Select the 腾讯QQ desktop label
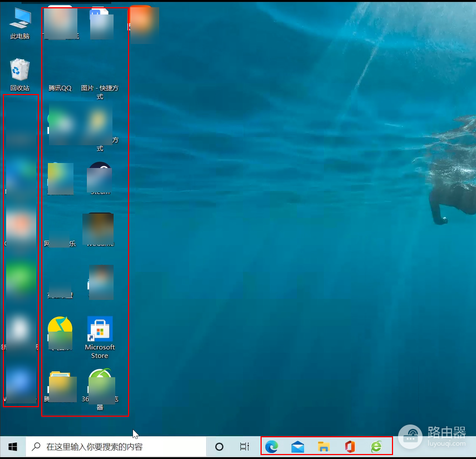This screenshot has height=459, width=476. (x=60, y=88)
